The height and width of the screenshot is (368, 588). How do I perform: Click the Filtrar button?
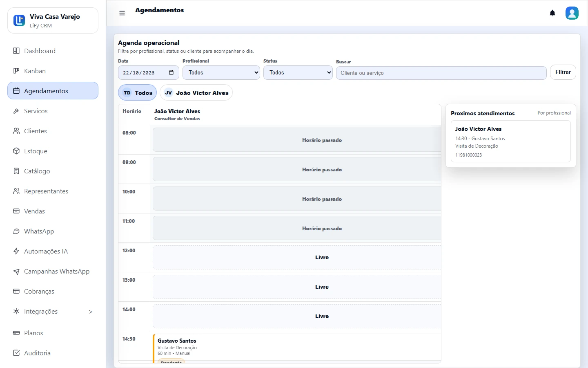tap(563, 72)
